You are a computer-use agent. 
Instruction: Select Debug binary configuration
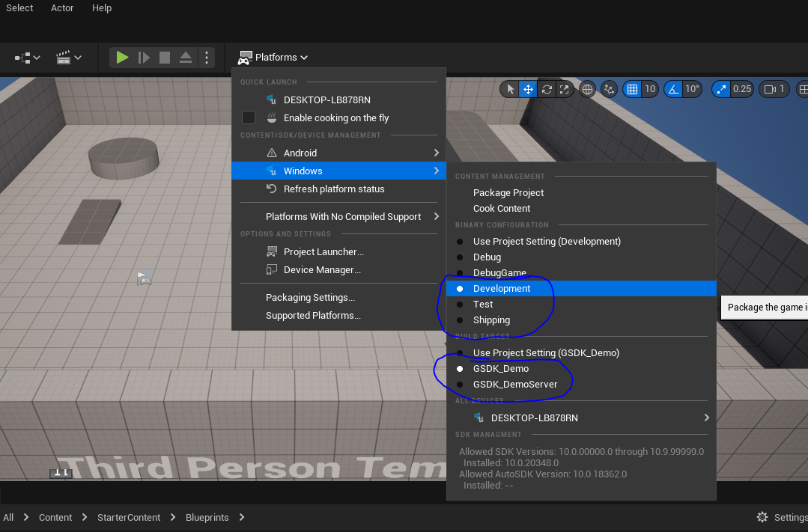[x=581, y=257]
